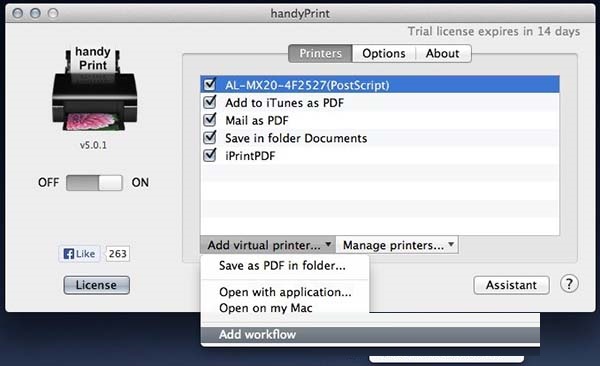Close the handyPrint window
This screenshot has height=366, width=600.
[x=17, y=13]
